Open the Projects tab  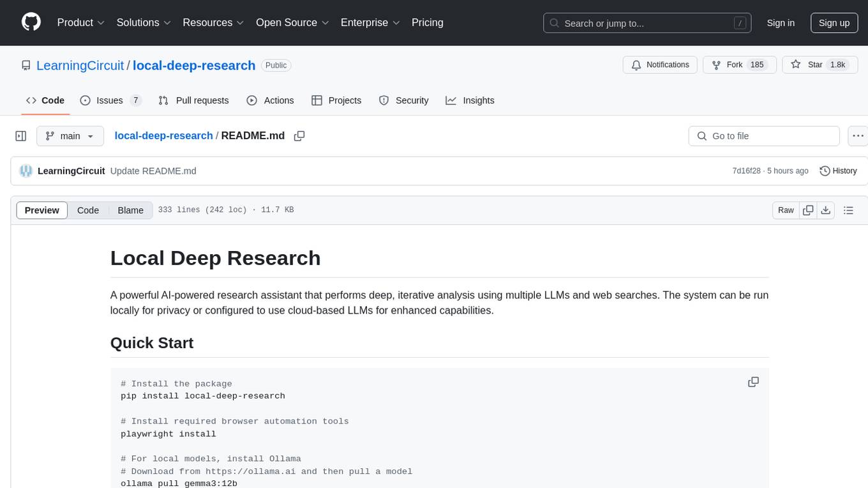pyautogui.click(x=336, y=100)
